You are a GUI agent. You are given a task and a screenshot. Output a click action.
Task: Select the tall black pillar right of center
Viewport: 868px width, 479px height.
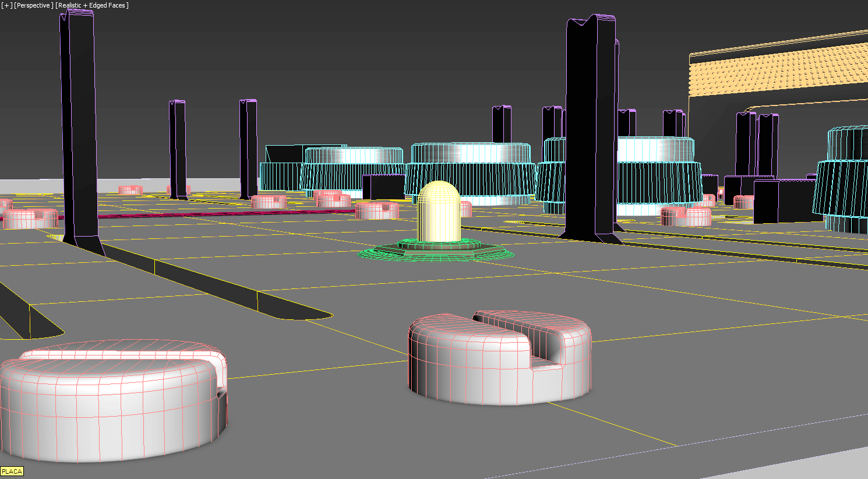point(590,128)
